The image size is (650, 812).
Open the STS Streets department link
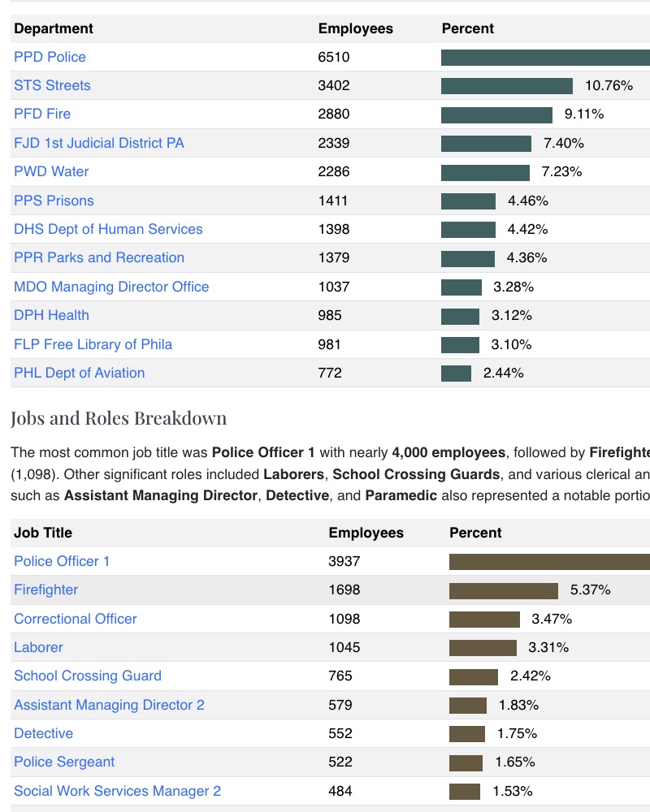tap(53, 85)
